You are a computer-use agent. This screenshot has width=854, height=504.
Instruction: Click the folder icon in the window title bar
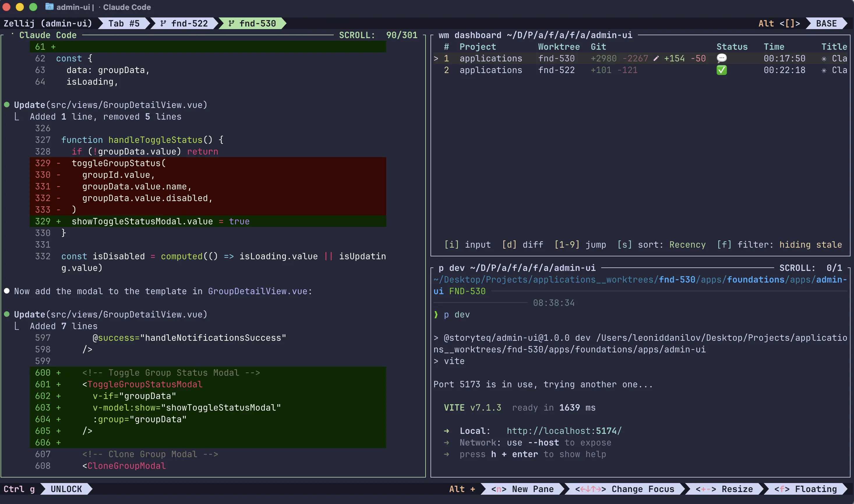(50, 7)
